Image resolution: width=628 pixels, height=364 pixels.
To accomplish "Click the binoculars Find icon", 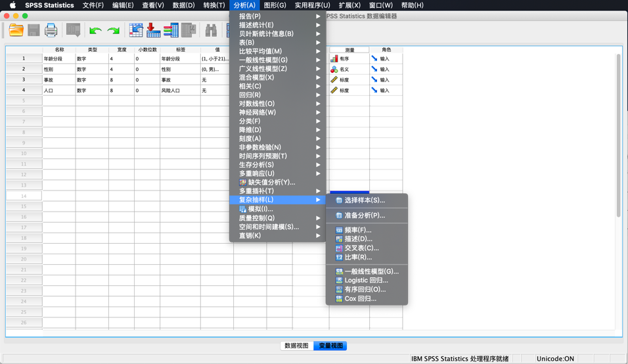I will [211, 30].
